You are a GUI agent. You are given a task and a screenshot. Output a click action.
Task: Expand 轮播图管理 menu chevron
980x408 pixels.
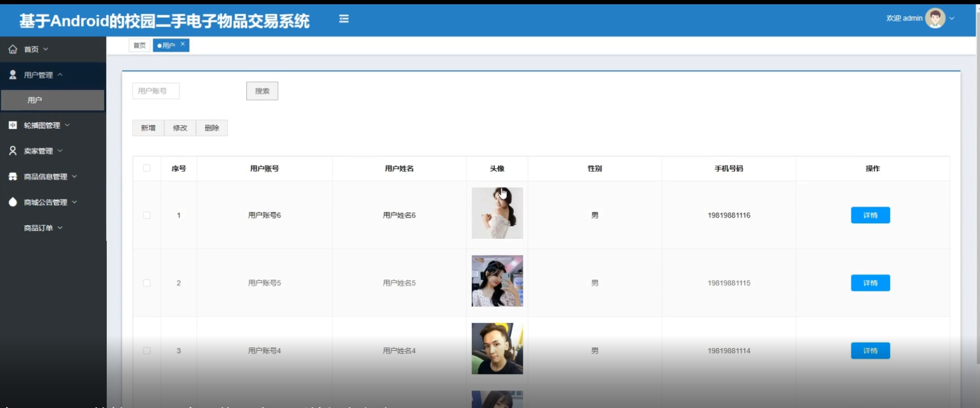[x=67, y=125]
